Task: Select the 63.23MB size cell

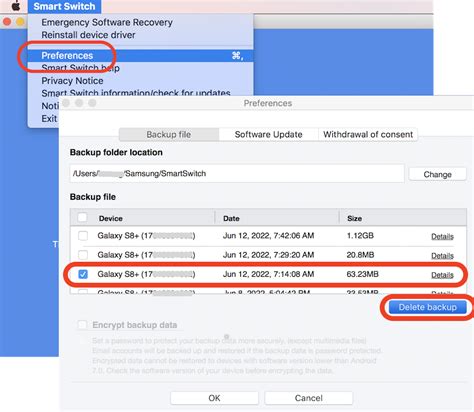Action: (x=363, y=274)
